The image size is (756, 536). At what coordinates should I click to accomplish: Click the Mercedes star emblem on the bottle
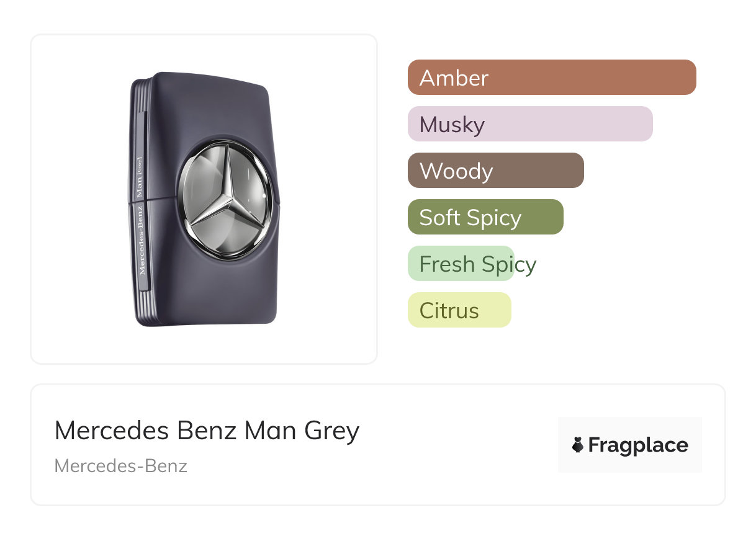click(x=225, y=199)
